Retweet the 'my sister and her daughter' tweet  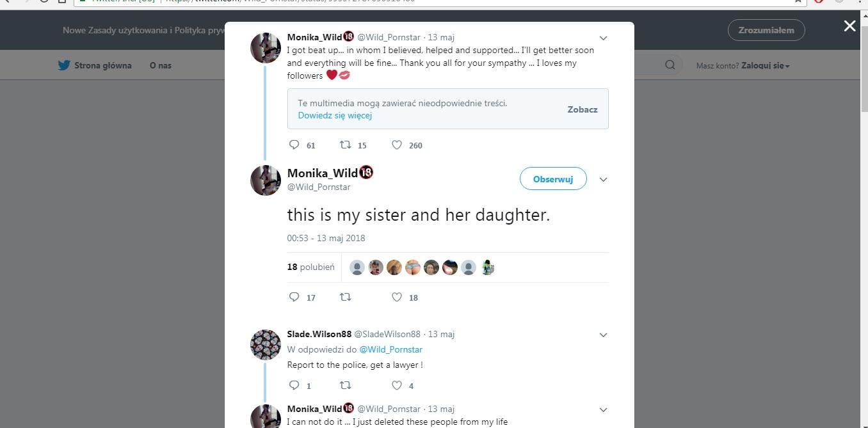coord(345,297)
